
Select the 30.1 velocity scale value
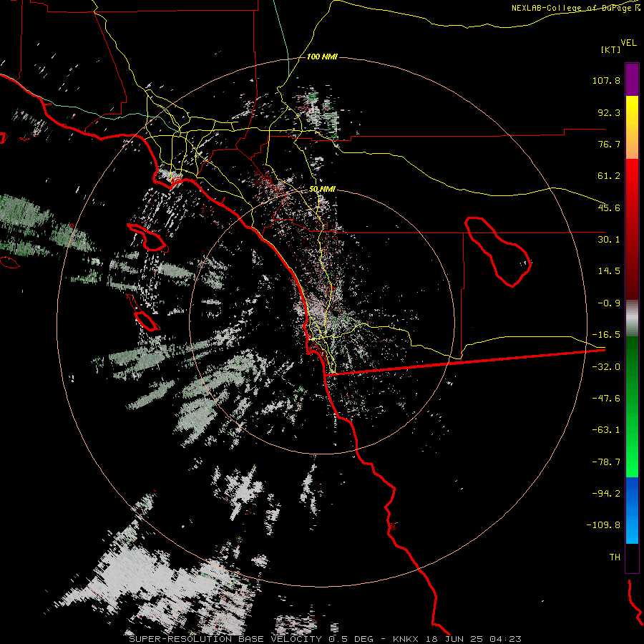point(609,240)
